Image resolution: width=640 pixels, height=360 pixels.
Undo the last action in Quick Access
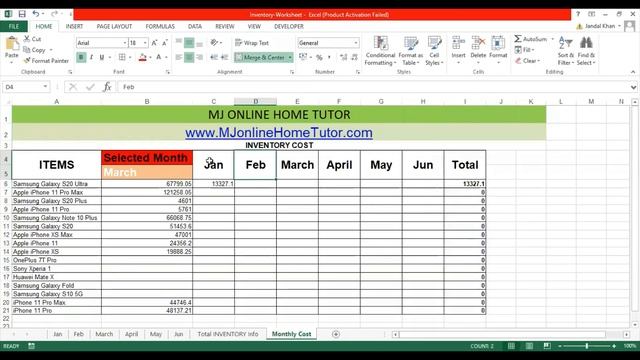36,14
